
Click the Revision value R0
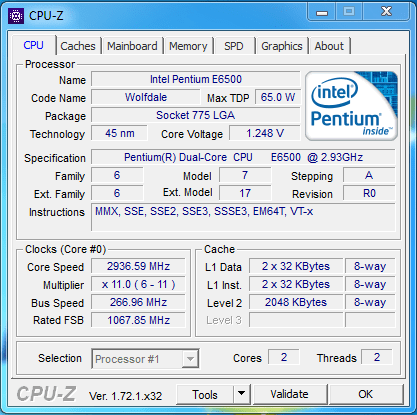tap(369, 193)
